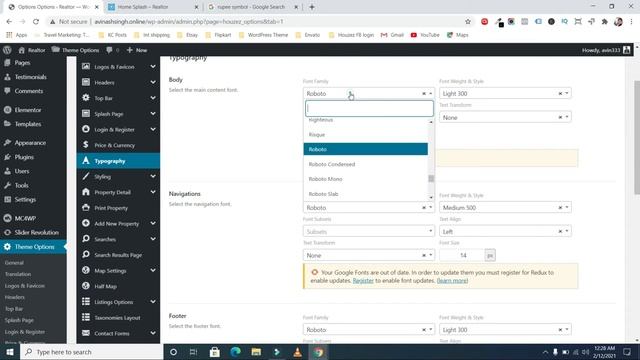This screenshot has width=640, height=360.
Task: Select Risque font option
Action: [x=366, y=134]
